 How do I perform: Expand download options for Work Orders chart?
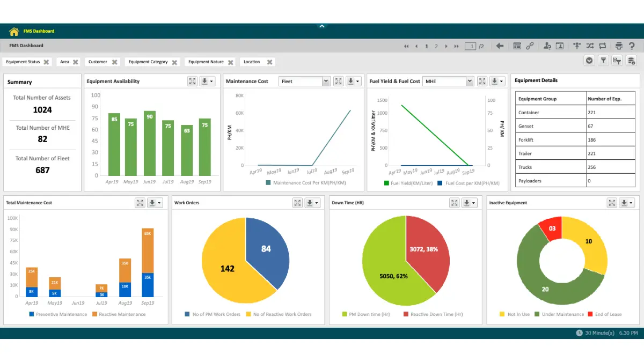[x=312, y=203]
